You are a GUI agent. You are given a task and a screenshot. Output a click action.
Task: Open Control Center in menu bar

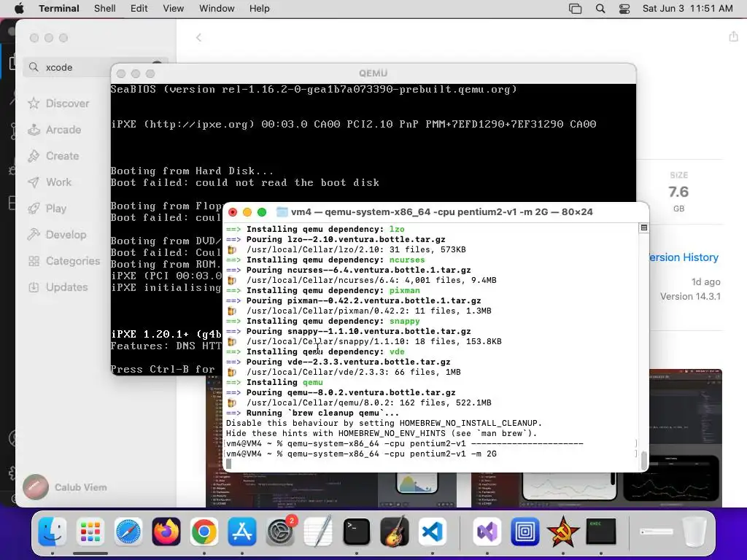[x=624, y=9]
